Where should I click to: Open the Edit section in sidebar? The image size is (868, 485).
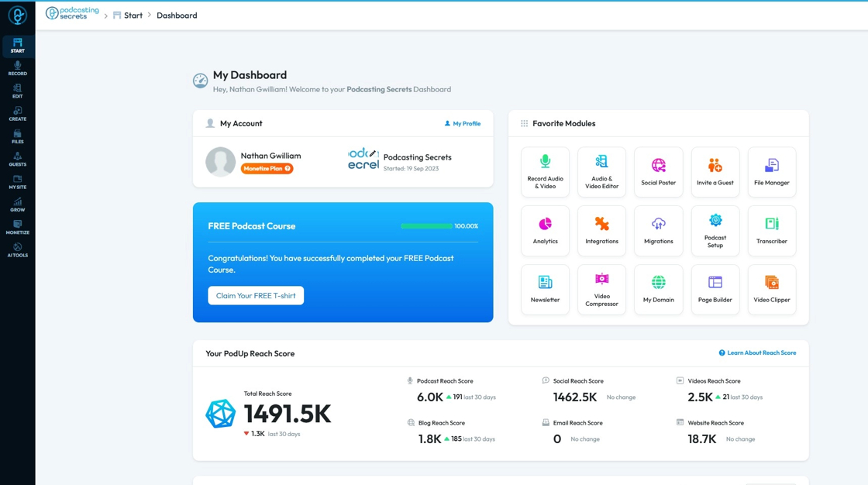[x=17, y=91]
